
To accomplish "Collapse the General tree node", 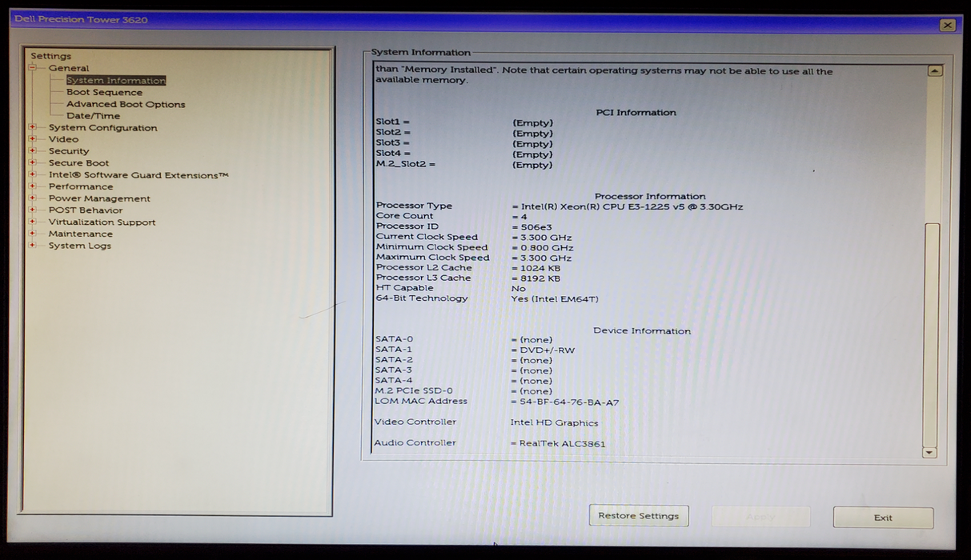I will pyautogui.click(x=33, y=68).
